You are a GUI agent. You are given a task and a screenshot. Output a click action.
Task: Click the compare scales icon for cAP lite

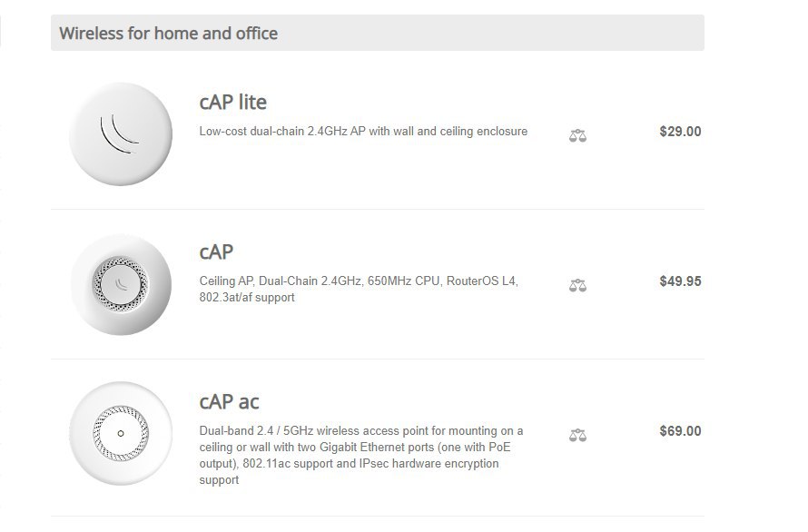577,135
